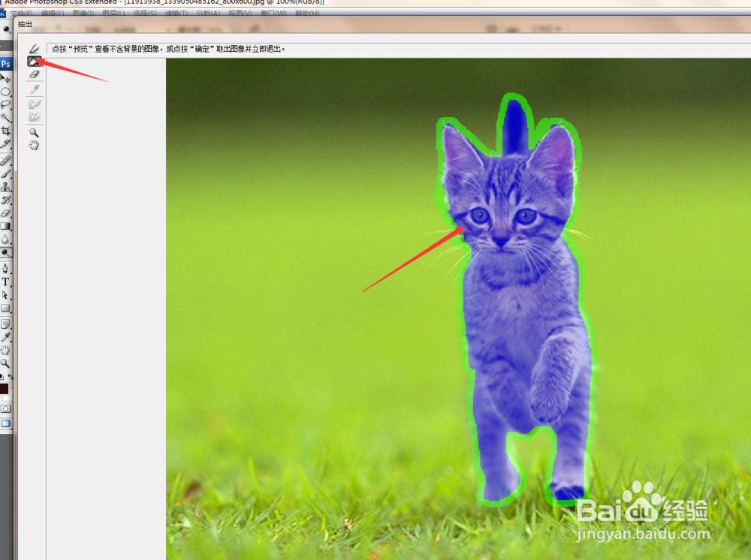Image resolution: width=751 pixels, height=560 pixels.
Task: Pick the Dodge tool in Photoshop toolbox
Action: click(x=6, y=252)
